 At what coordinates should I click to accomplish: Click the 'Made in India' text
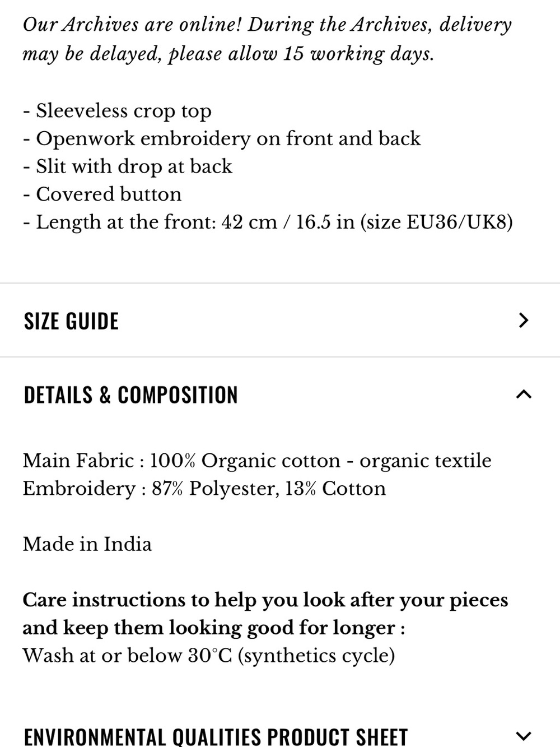tap(87, 544)
